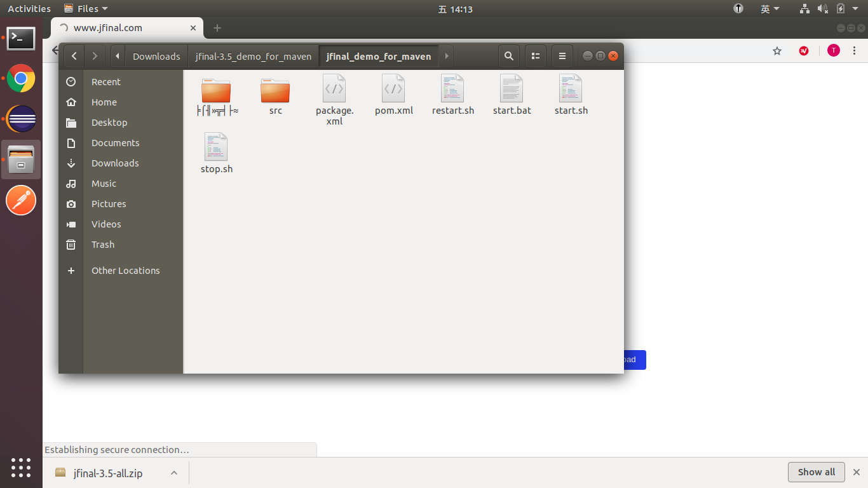
Task: Launch Google Chrome from dock
Action: [21, 79]
